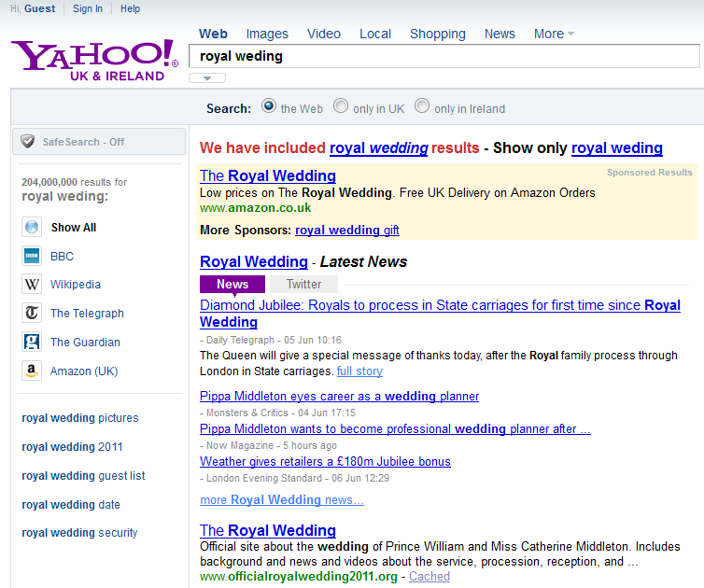The height and width of the screenshot is (588, 704).
Task: Switch to the Twitter tab
Action: tap(304, 284)
